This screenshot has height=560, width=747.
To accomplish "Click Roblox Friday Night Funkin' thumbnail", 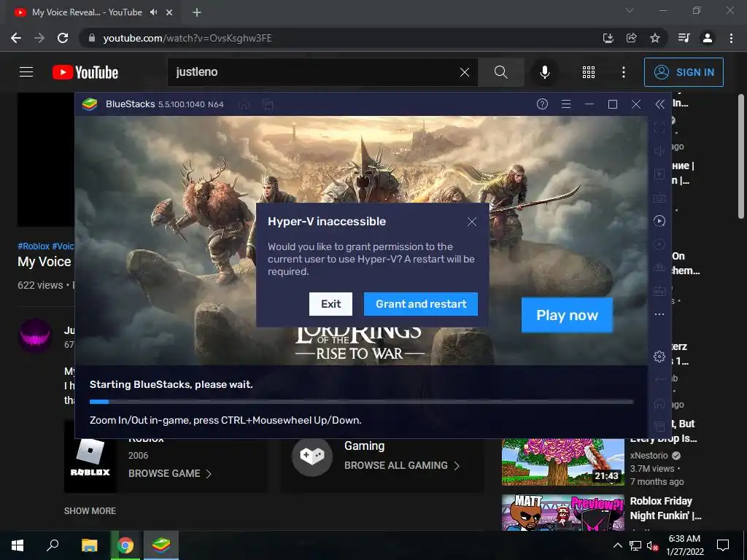I will (x=562, y=513).
